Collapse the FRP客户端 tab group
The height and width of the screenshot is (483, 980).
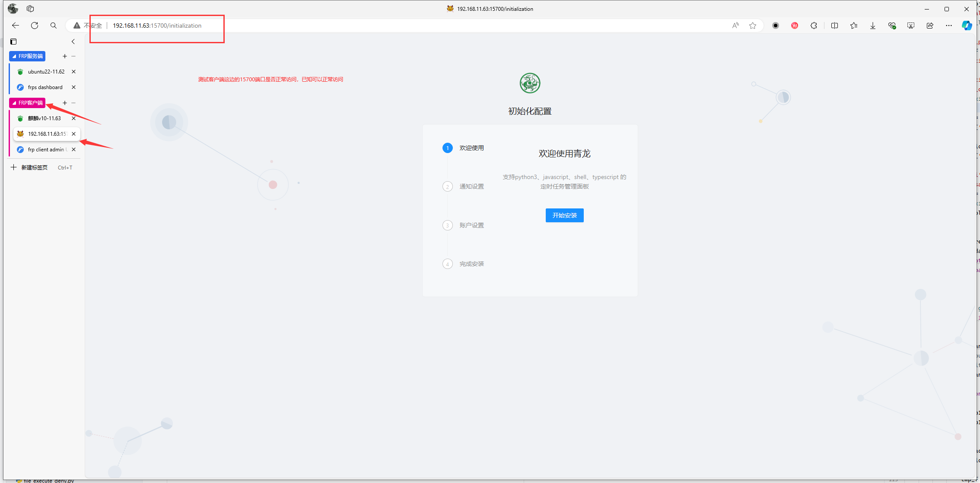click(27, 103)
